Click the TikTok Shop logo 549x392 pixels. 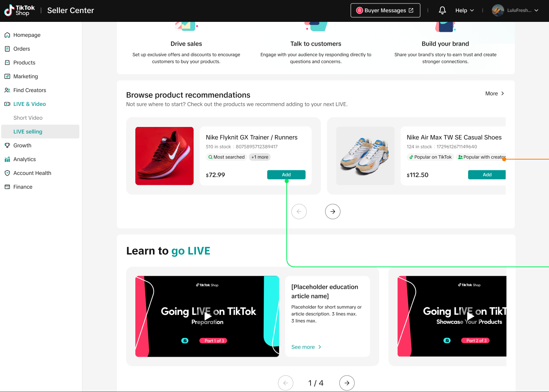click(20, 10)
